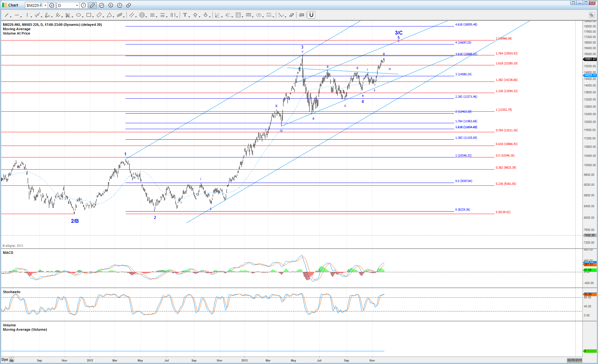Toggle the magnet snap mode button
The width and height of the screenshot is (598, 364).
(x=311, y=15)
